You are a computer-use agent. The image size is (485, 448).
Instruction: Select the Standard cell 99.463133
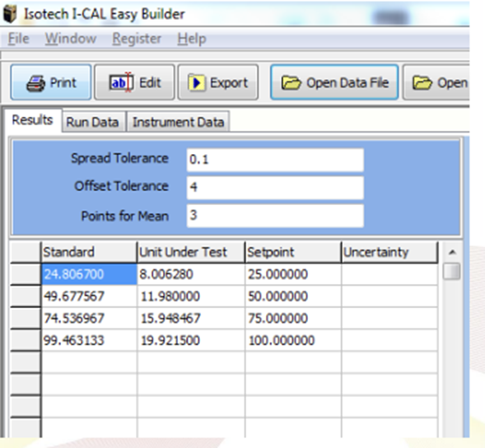pos(89,340)
